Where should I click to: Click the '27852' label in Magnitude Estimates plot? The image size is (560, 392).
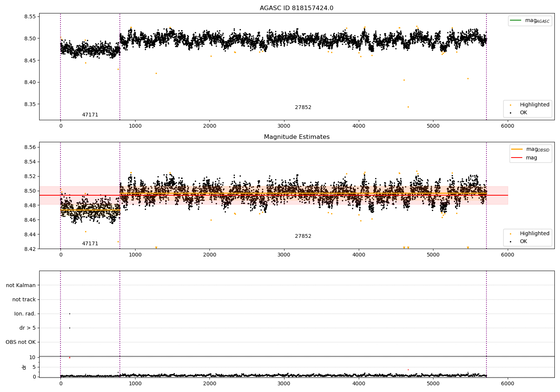(303, 236)
